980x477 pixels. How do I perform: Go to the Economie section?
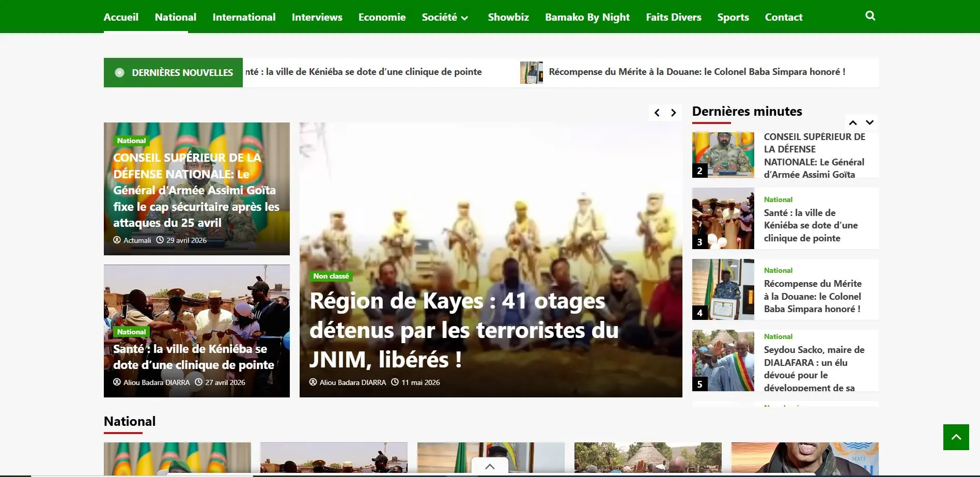(x=382, y=17)
